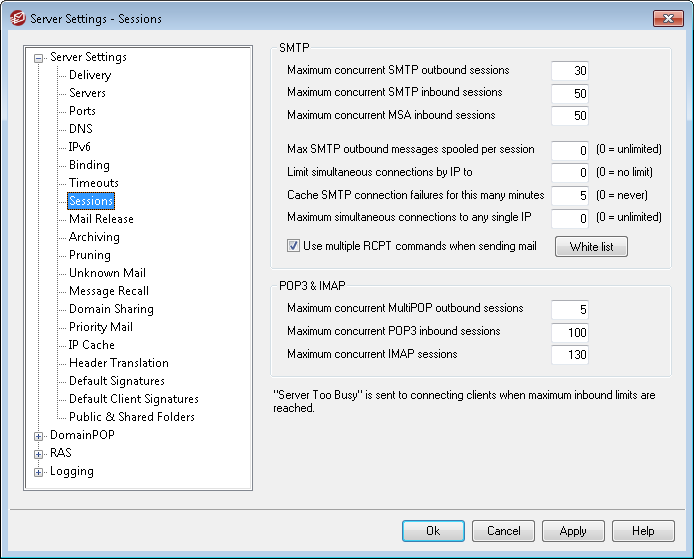
Task: Click the MDaemon icon in the title bar
Action: pyautogui.click(x=16, y=18)
